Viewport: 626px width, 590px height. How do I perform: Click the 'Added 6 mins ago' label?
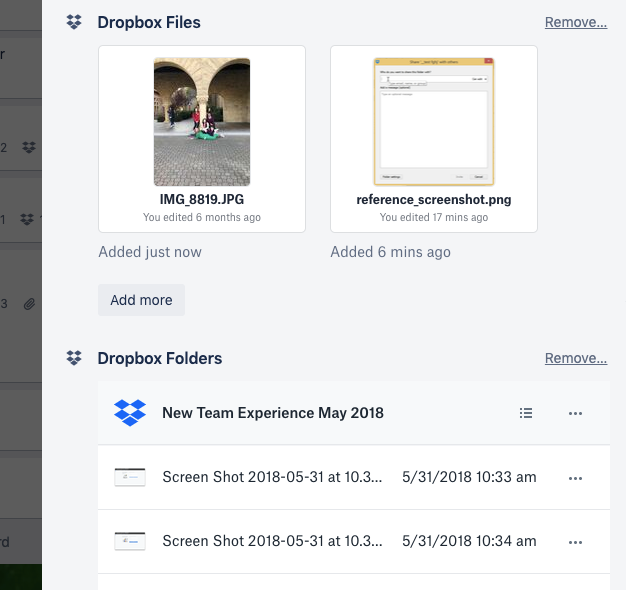pos(390,252)
